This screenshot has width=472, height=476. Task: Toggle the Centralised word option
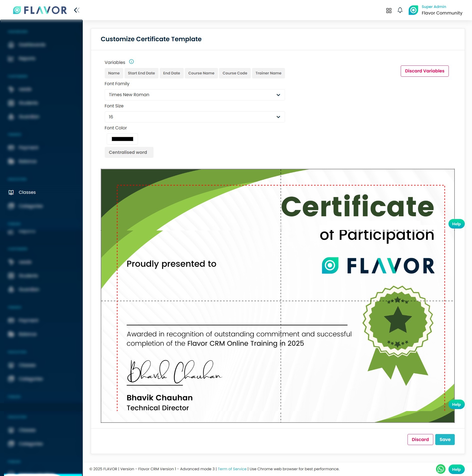pyautogui.click(x=129, y=152)
